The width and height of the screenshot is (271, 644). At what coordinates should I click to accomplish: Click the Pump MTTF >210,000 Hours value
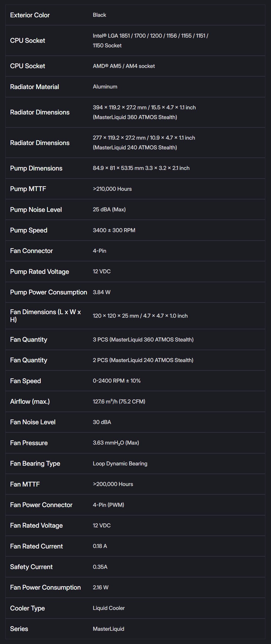pos(112,189)
